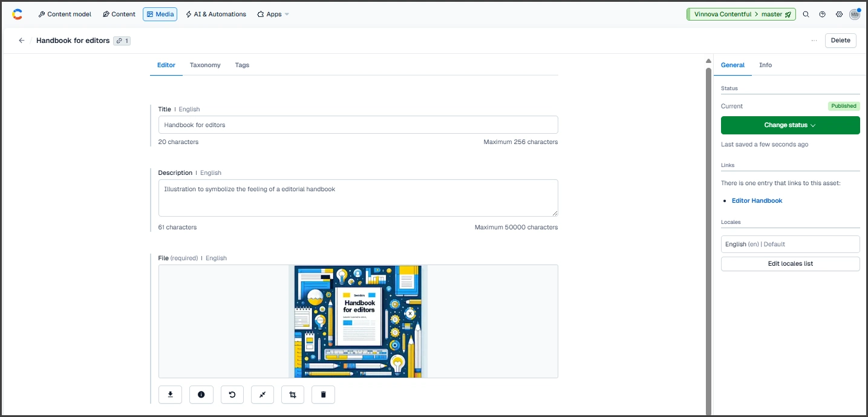Select the Media navigation item
This screenshot has width=868, height=417.
tap(160, 14)
